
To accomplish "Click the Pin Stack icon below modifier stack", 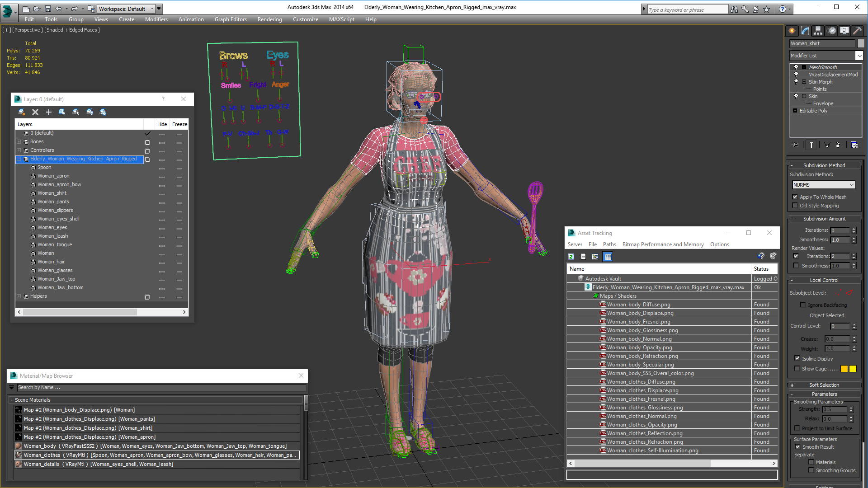I will click(796, 145).
